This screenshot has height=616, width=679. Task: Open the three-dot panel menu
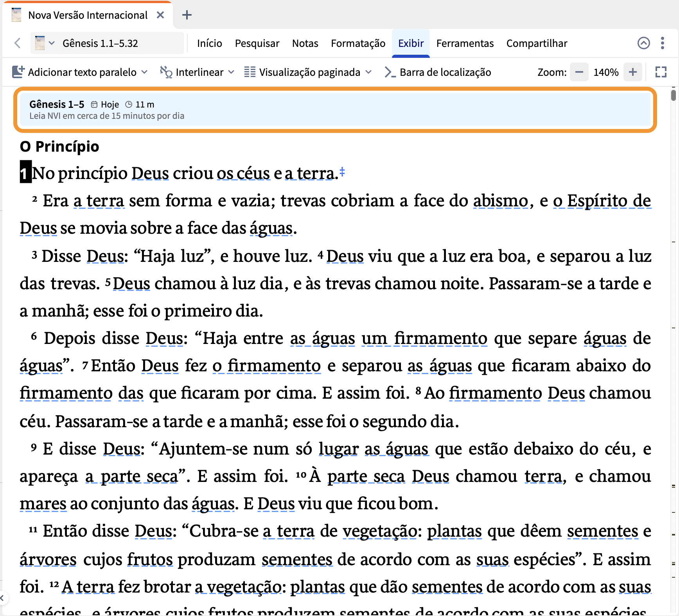[x=663, y=43]
